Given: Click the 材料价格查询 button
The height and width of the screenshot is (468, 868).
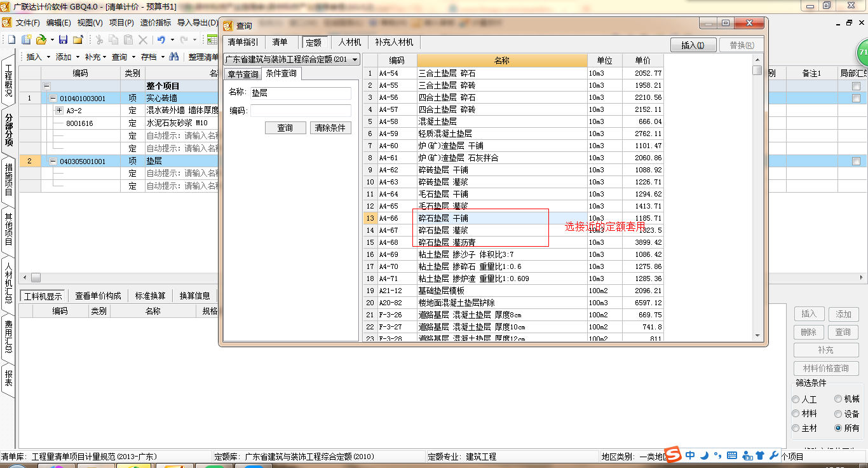Looking at the screenshot, I should 826,368.
